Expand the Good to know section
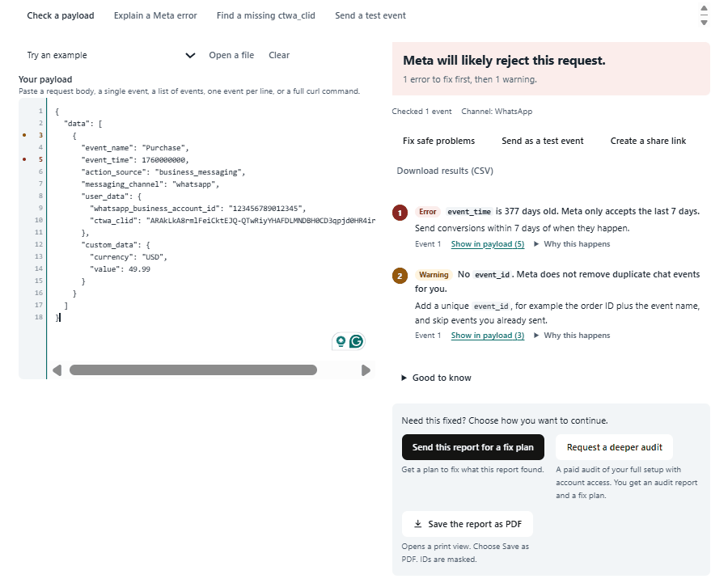The image size is (728, 583). pos(437,378)
